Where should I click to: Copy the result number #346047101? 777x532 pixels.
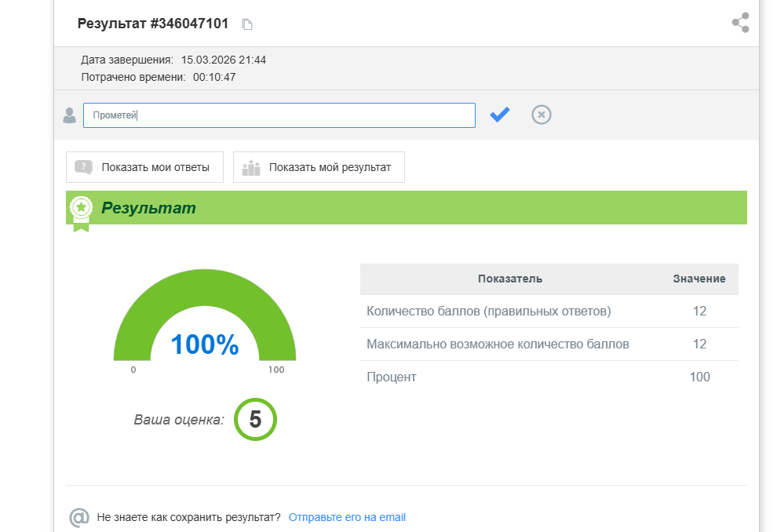[247, 24]
